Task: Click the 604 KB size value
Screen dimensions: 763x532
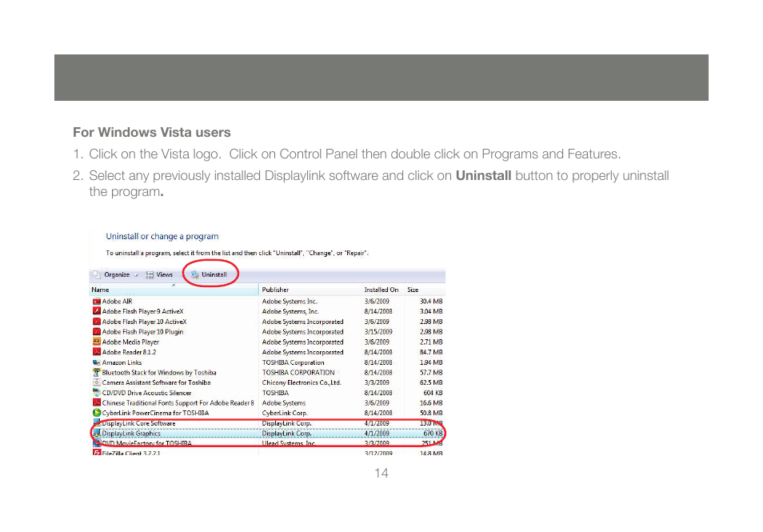Action: (433, 393)
